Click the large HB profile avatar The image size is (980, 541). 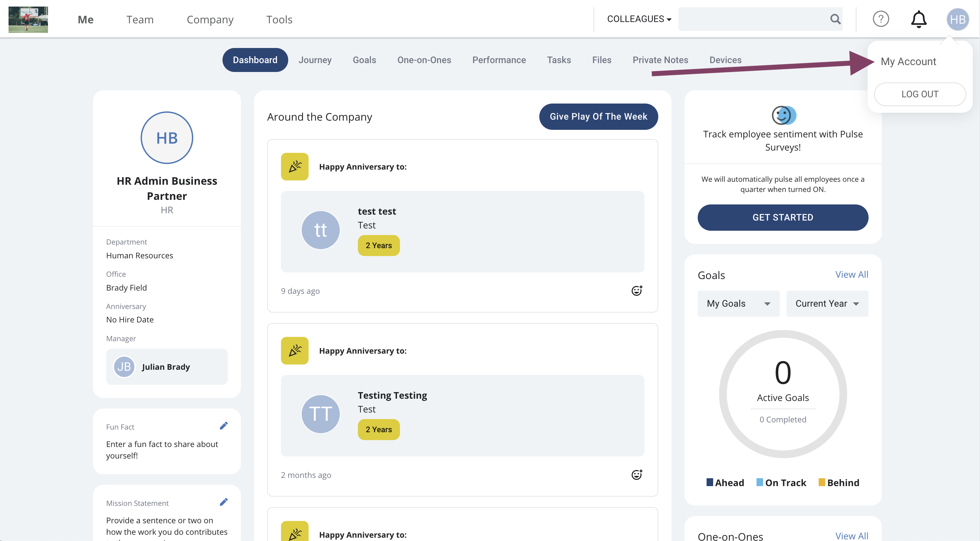167,138
